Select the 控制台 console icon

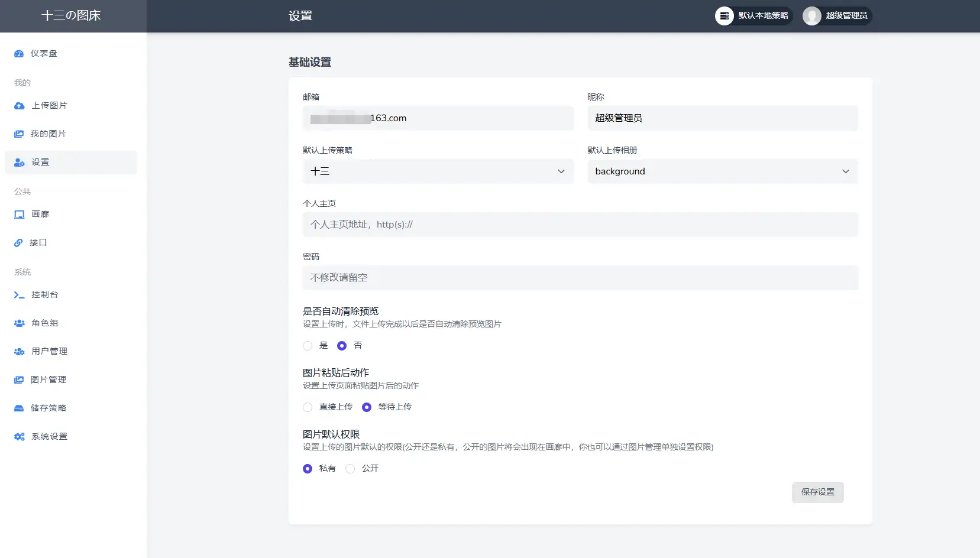[x=19, y=294]
